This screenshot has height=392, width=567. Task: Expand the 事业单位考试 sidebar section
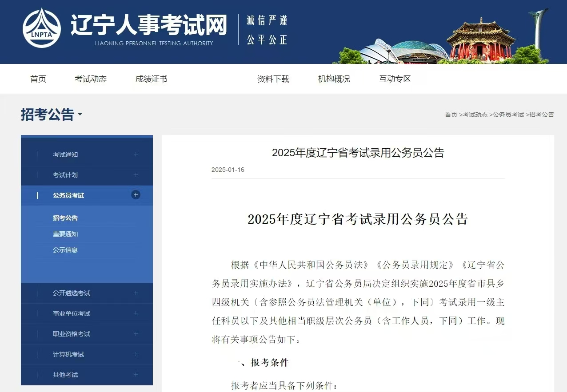(x=136, y=313)
